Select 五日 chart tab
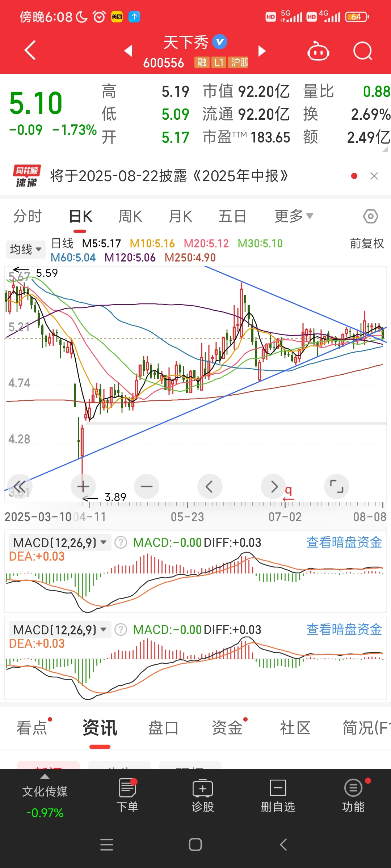 [232, 216]
